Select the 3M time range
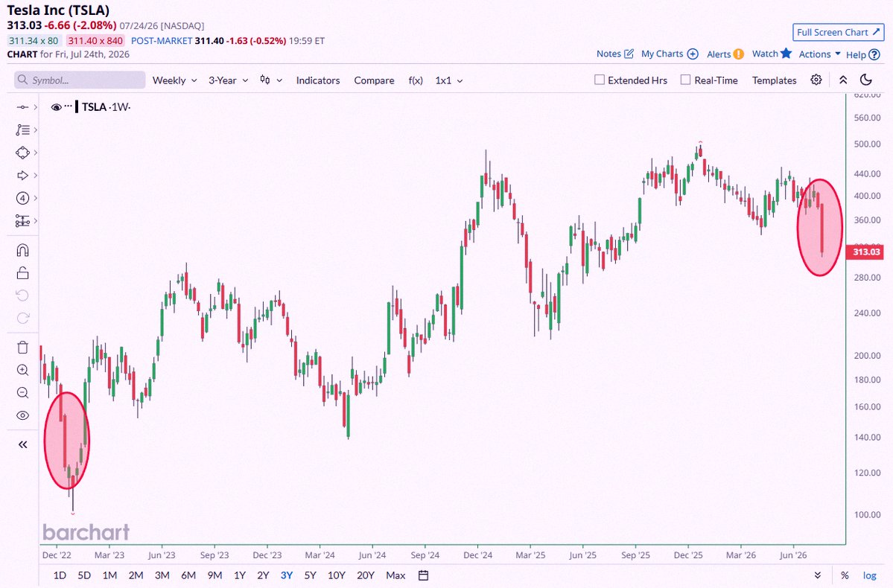 coord(162,575)
